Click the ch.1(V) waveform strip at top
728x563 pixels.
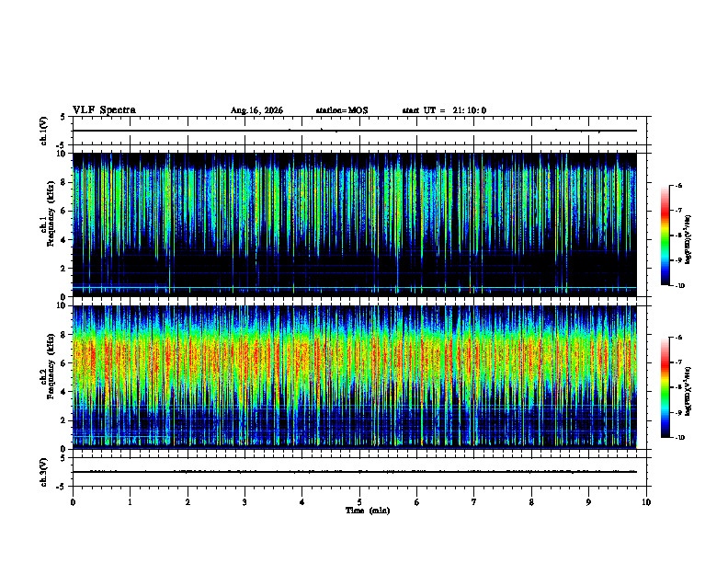(359, 131)
